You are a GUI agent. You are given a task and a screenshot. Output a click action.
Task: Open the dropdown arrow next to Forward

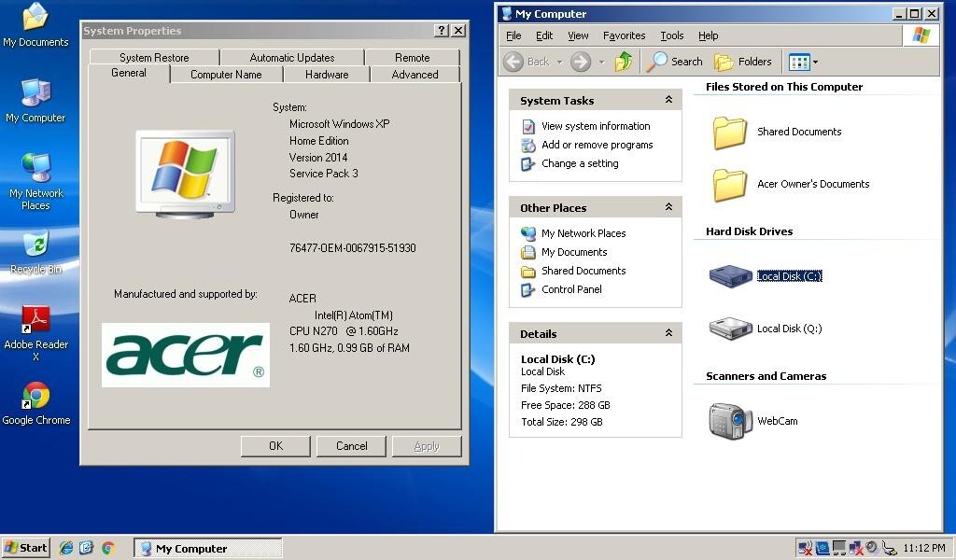pos(602,63)
